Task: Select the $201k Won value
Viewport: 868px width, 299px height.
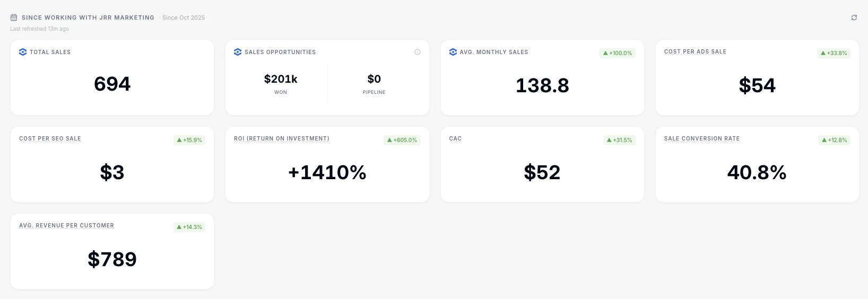Action: pos(281,79)
